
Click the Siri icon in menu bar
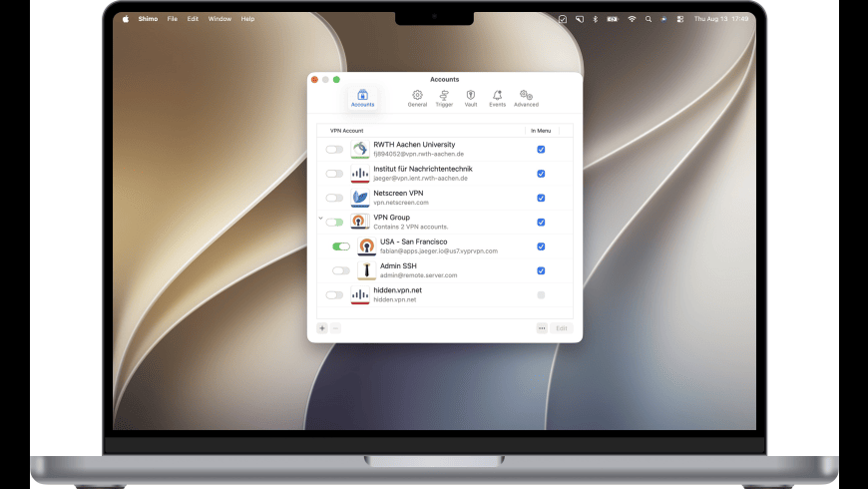tap(663, 19)
